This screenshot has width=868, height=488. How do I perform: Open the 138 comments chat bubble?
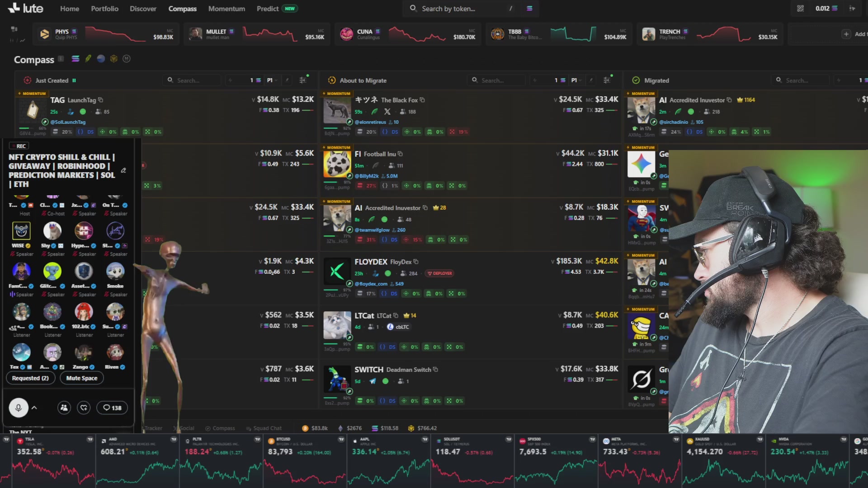tap(112, 408)
